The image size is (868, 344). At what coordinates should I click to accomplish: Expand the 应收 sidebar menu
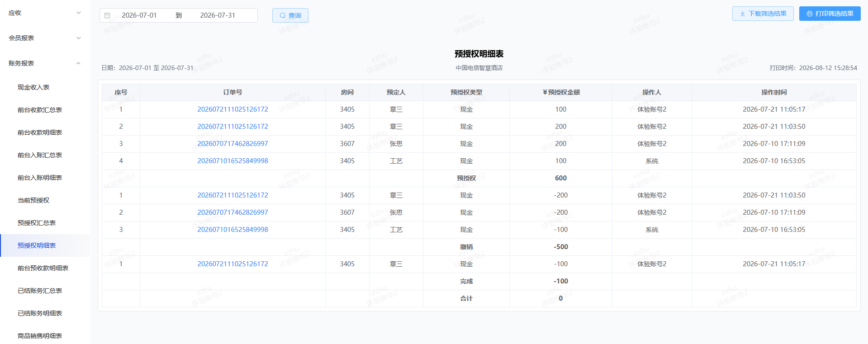tap(45, 13)
